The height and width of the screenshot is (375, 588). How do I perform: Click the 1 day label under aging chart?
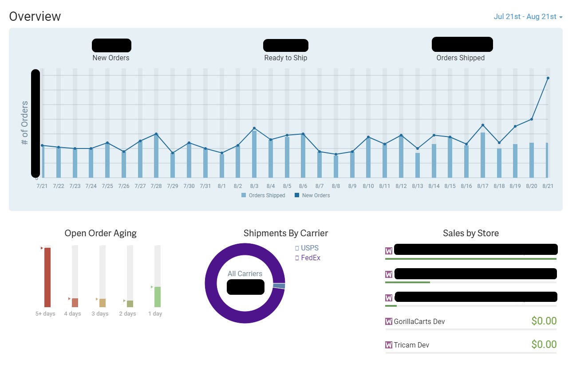point(155,314)
